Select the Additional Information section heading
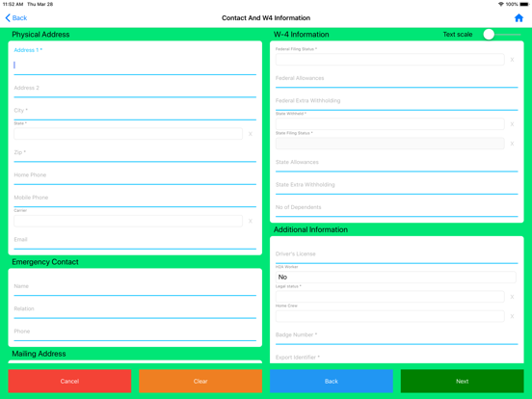Viewport: 532px width, 399px height. (x=310, y=229)
